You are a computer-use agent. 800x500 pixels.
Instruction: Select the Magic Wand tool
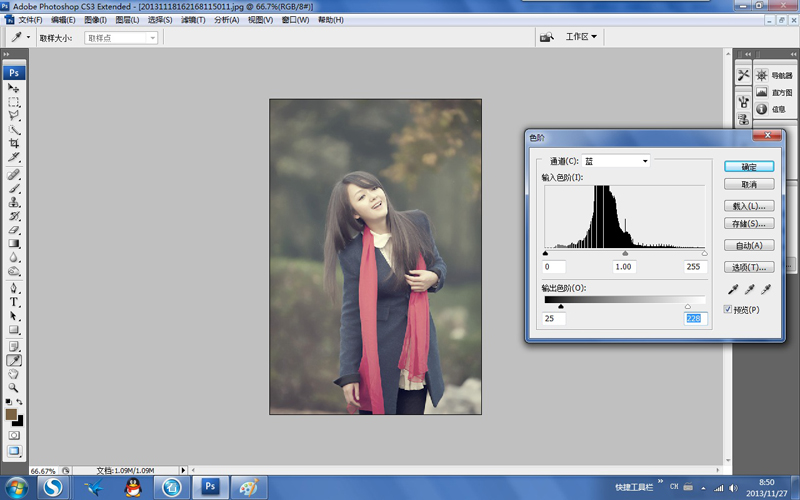coord(13,129)
